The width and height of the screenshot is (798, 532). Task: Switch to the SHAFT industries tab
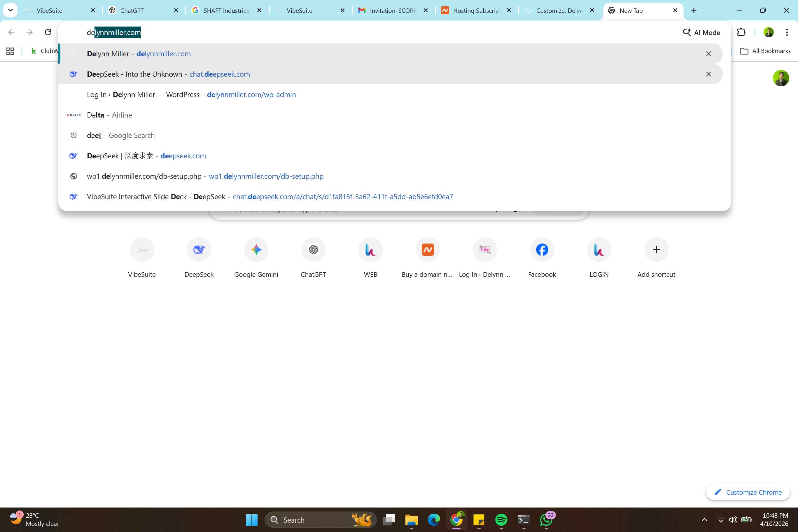(x=227, y=10)
